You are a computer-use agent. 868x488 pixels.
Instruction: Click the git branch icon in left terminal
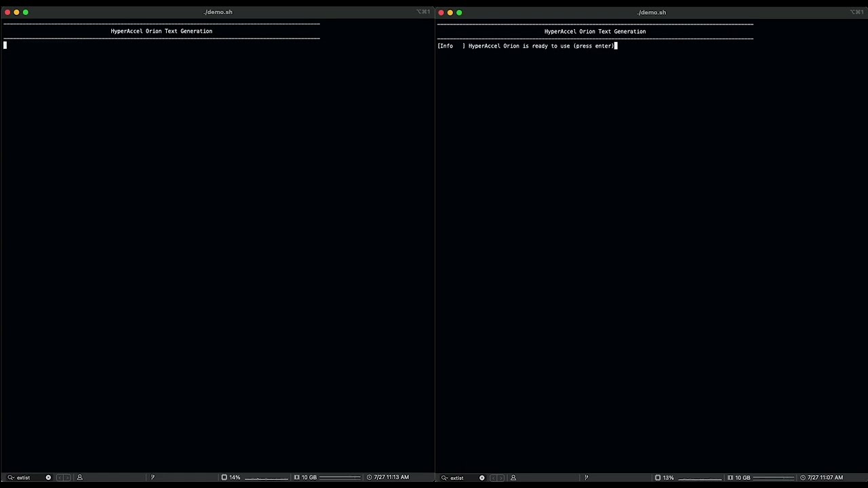click(153, 477)
